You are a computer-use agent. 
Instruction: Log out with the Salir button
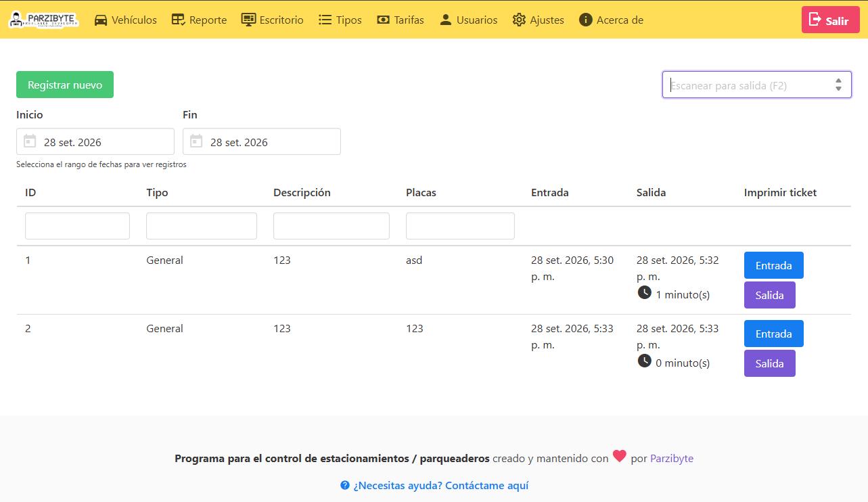829,20
